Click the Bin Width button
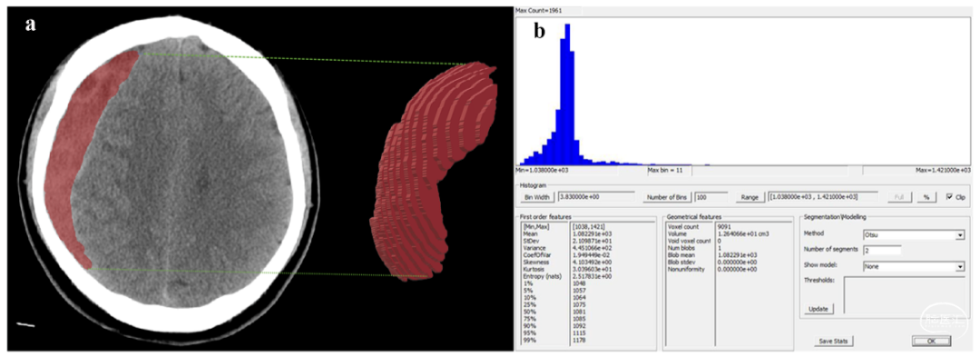The image size is (980, 357). click(537, 197)
